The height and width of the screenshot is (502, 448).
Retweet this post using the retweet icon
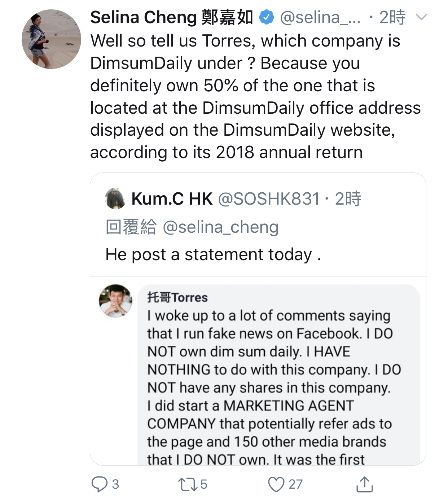click(x=188, y=484)
